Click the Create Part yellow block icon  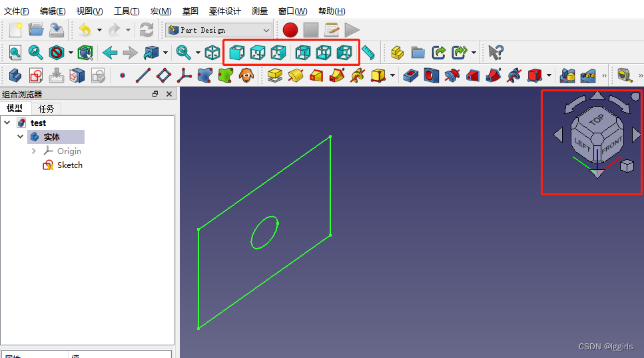coord(397,53)
